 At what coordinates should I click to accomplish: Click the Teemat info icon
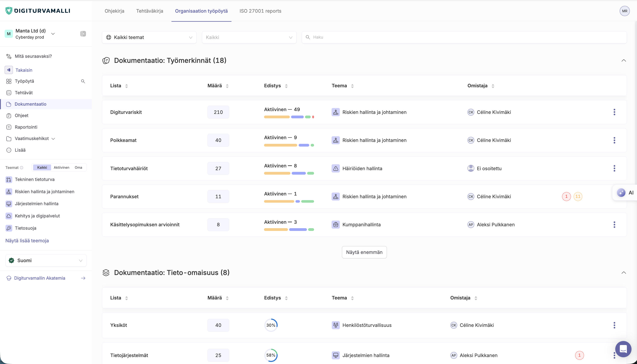pos(22,168)
